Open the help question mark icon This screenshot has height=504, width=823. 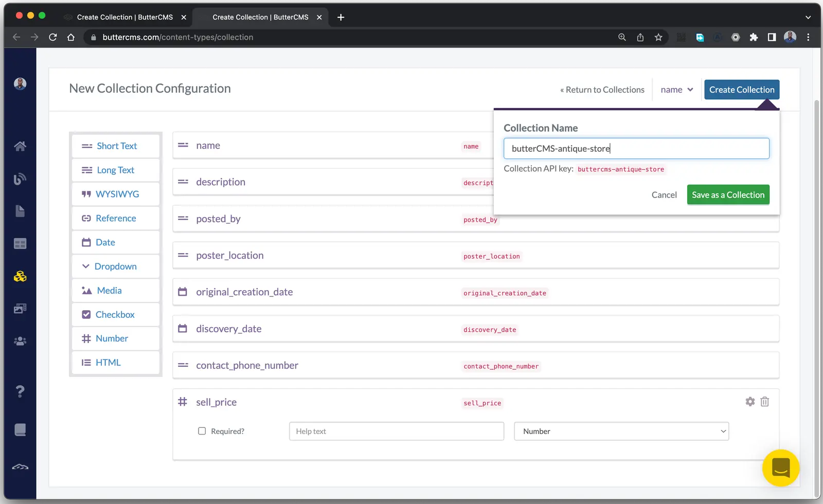[20, 391]
